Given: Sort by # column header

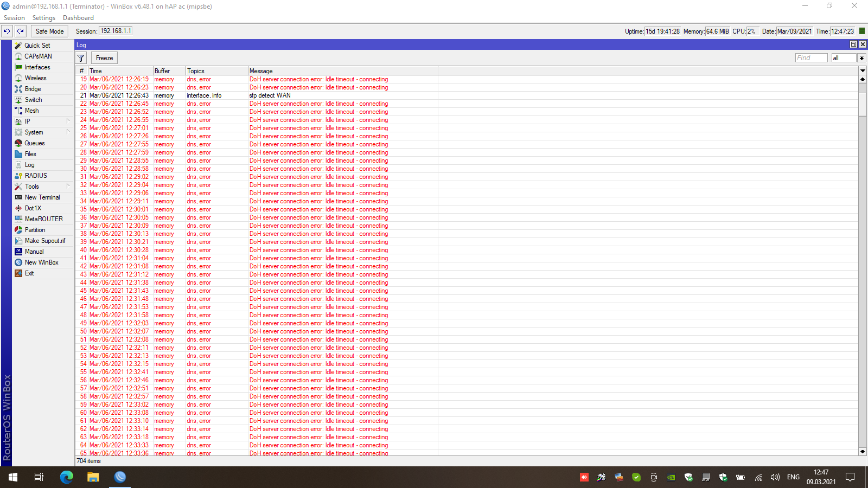Looking at the screenshot, I should coord(82,71).
